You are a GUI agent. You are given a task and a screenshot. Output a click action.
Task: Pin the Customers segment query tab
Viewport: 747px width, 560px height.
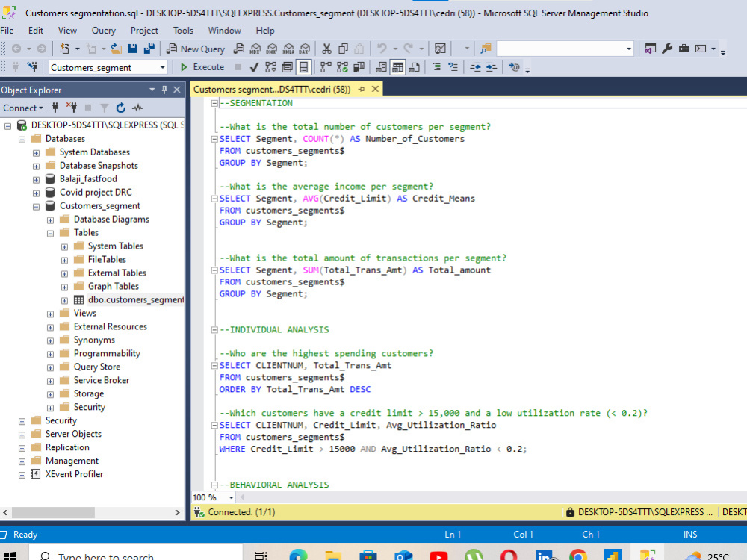coord(362,89)
